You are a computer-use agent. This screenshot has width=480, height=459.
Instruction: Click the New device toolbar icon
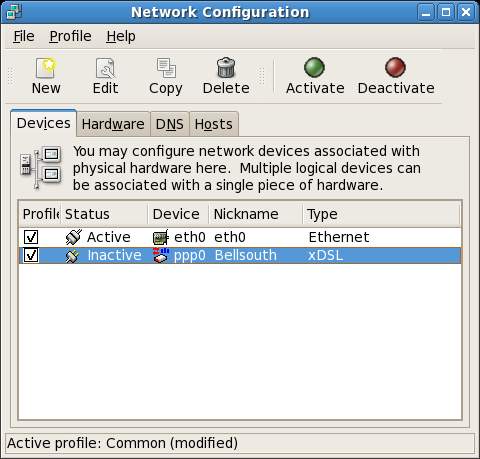(x=46, y=68)
